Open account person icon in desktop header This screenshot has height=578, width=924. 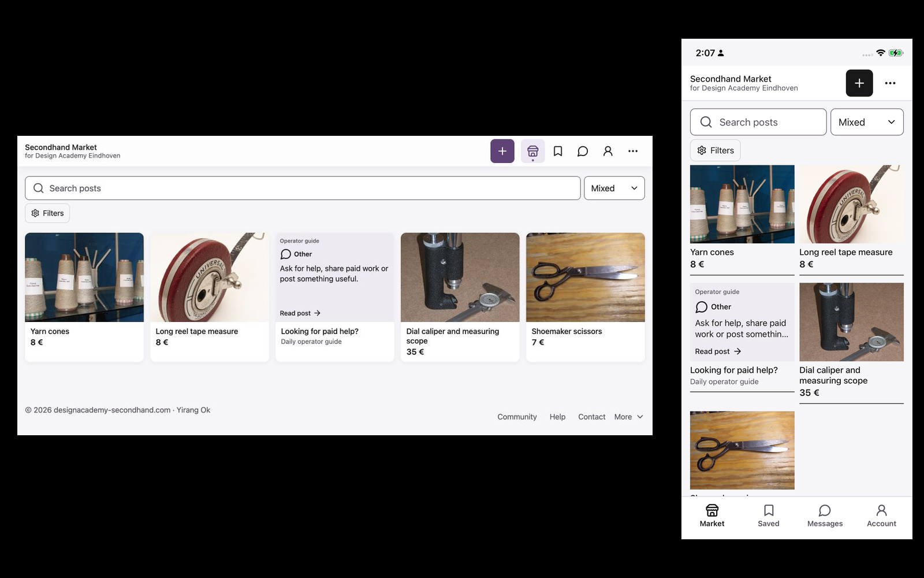(608, 151)
